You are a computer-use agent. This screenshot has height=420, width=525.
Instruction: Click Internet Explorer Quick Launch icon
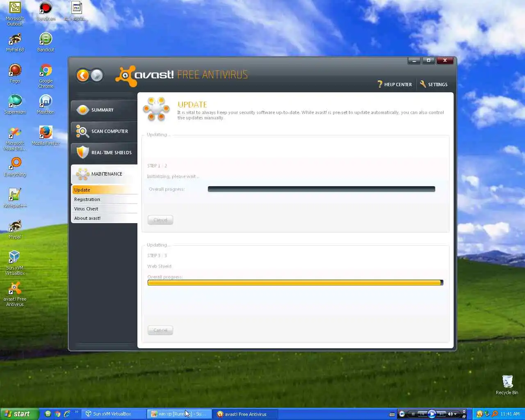point(67,414)
